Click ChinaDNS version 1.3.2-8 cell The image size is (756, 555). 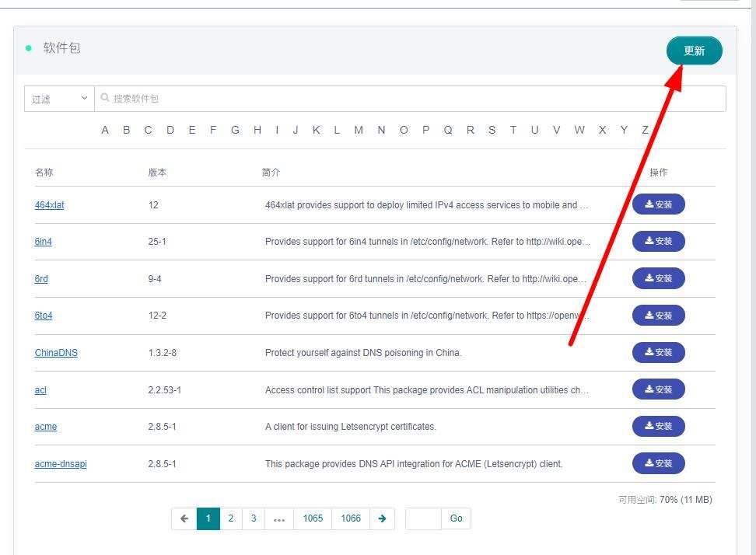(x=163, y=353)
